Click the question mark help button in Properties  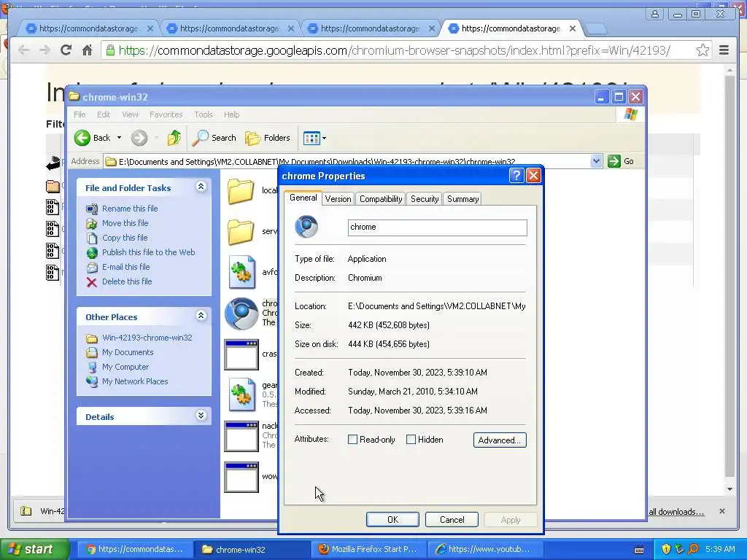[516, 176]
